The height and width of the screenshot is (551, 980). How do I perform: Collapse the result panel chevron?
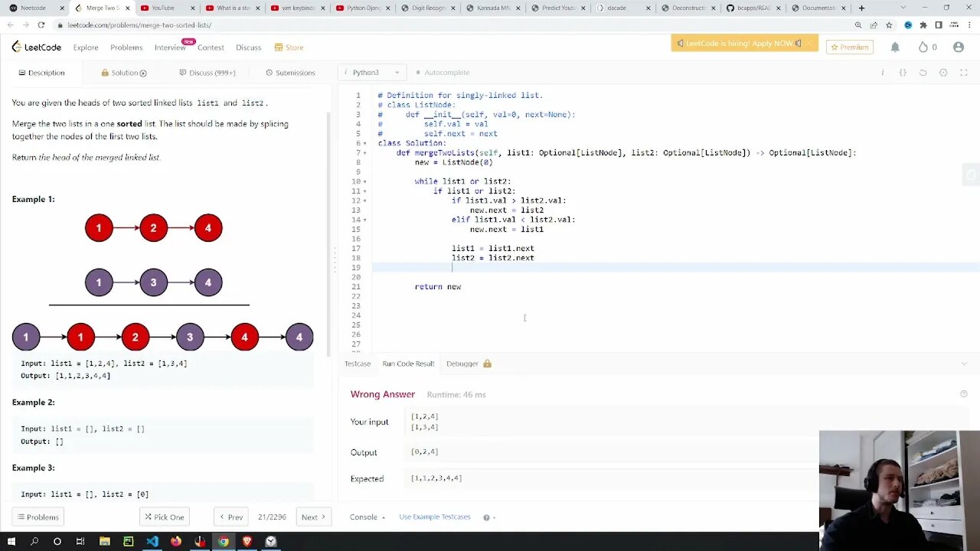pos(964,364)
